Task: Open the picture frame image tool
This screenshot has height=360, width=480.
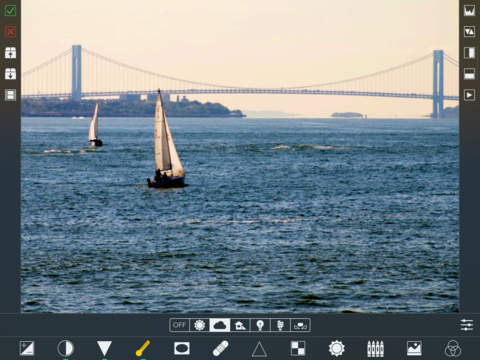Action: pos(414,349)
